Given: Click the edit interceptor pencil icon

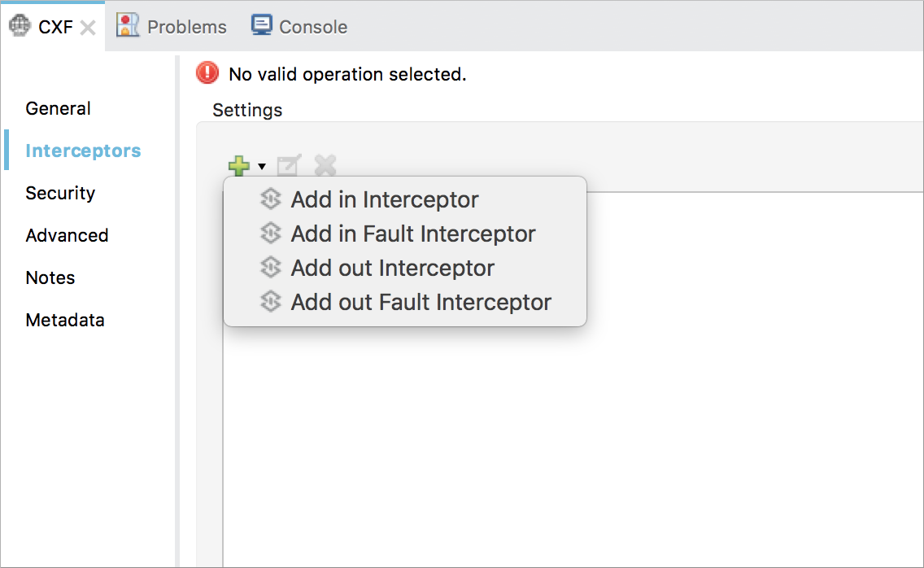Looking at the screenshot, I should pyautogui.click(x=288, y=166).
